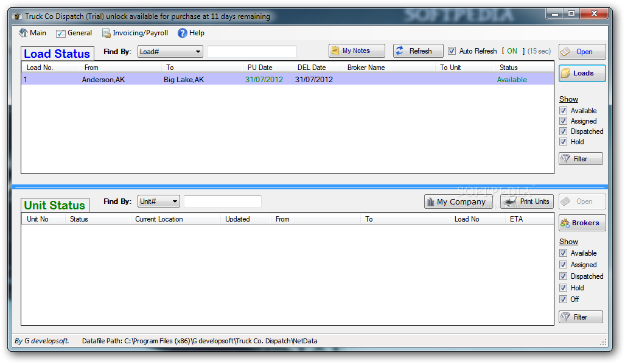Uncheck Available in Load Status Show
Screen dimensions: 625x364
[563, 111]
